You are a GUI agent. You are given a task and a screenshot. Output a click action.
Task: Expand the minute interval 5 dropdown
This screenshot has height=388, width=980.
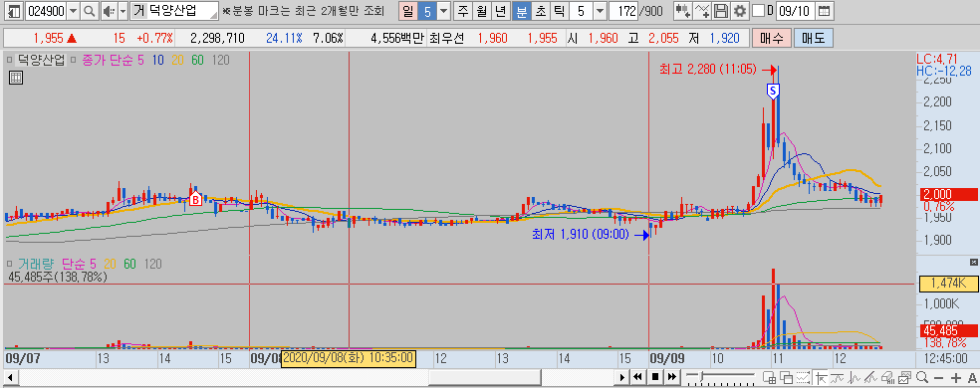(x=600, y=11)
